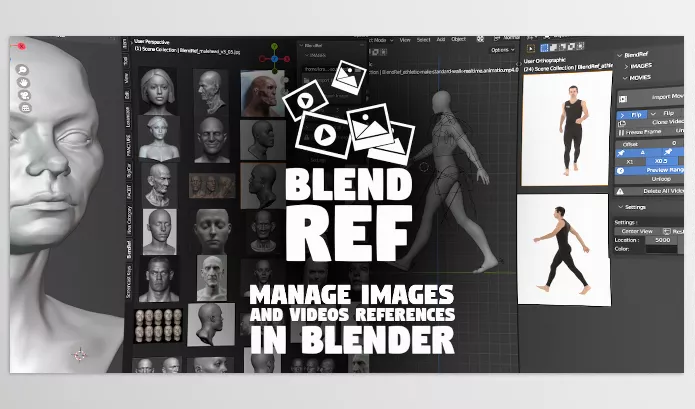This screenshot has height=409, width=695.
Task: Click the "User Orthographic" viewport label
Action: click(x=545, y=61)
